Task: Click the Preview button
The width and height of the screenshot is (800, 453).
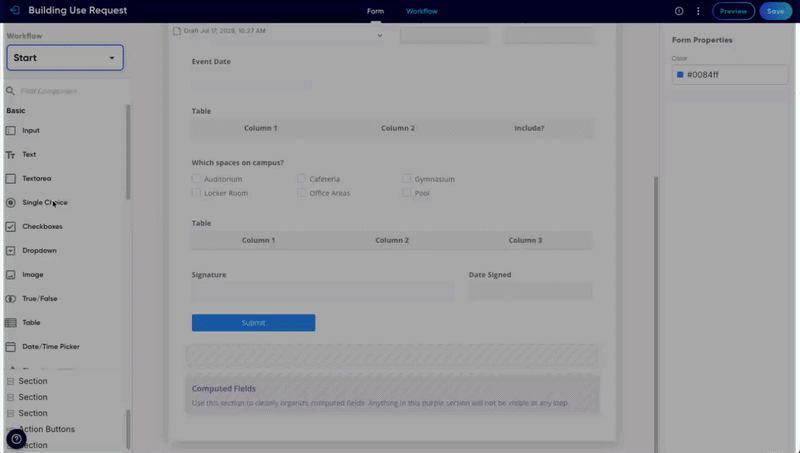Action: point(733,11)
